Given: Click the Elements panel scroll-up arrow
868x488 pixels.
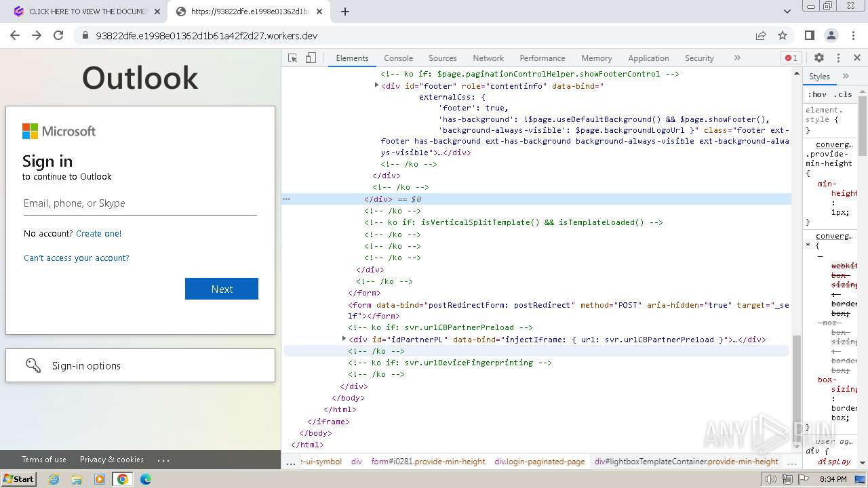Looking at the screenshot, I should pyautogui.click(x=797, y=73).
